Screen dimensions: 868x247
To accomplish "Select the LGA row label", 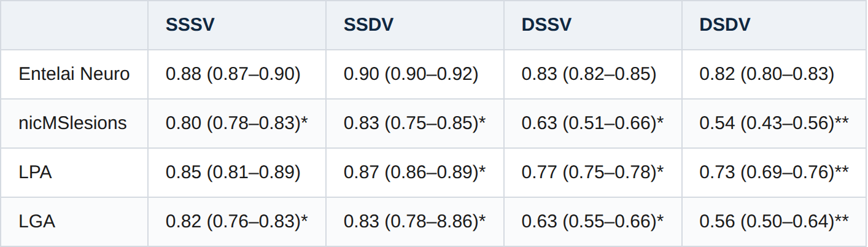I will point(37,222).
